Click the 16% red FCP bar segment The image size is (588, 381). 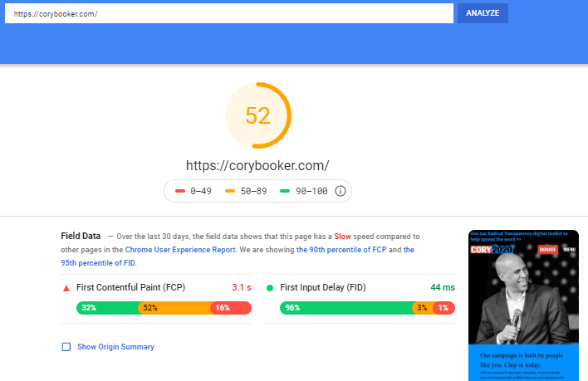pyautogui.click(x=231, y=308)
